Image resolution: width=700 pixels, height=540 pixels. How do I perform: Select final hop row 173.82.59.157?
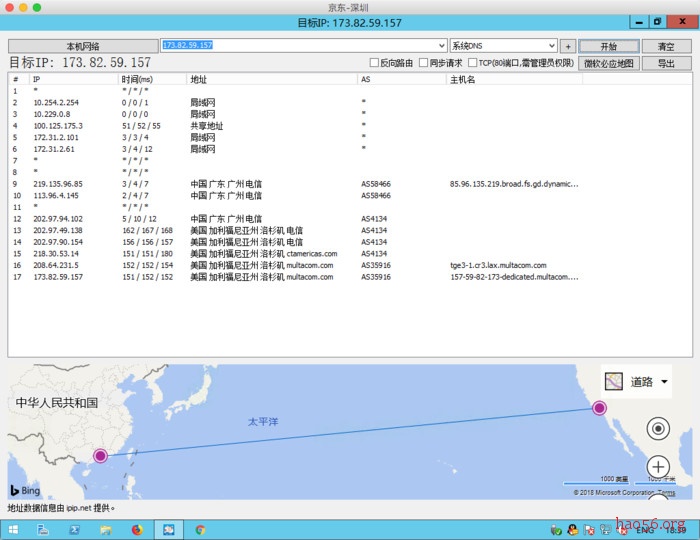tap(350, 277)
